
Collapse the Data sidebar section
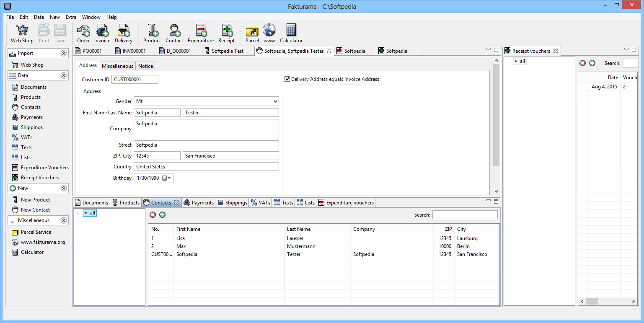coord(63,75)
